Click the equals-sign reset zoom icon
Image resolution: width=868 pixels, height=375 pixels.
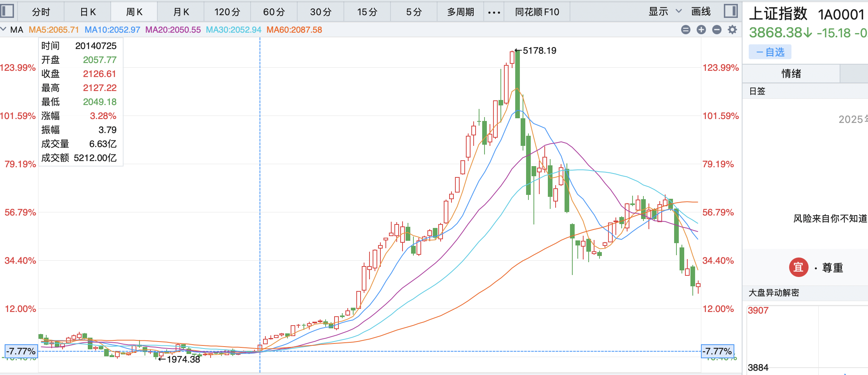coord(686,30)
